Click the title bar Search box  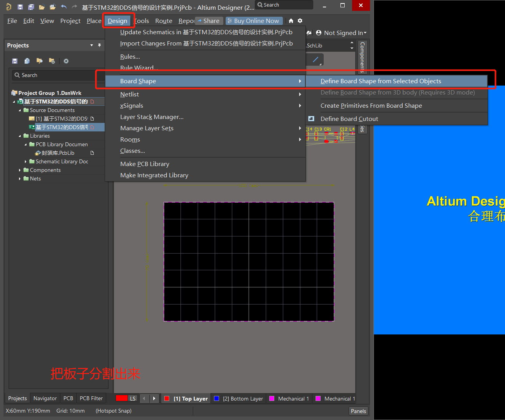(284, 5)
